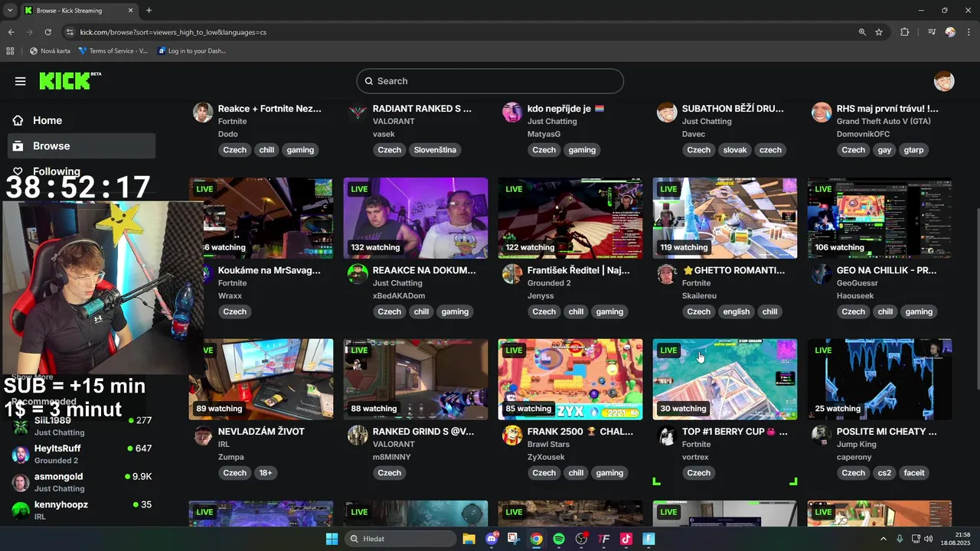Open REAAKCE NA DOKUM stream thumbnail
Viewport: 980px width, 551px height.
click(416, 218)
